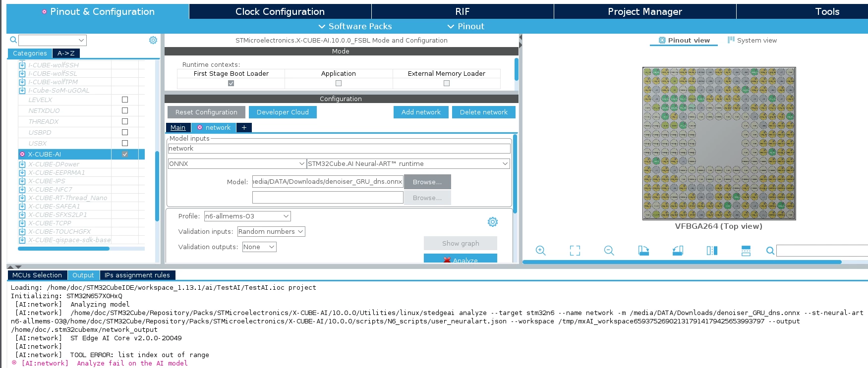The height and width of the screenshot is (368, 868).
Task: Zoom out of the pinout chip view
Action: point(609,251)
